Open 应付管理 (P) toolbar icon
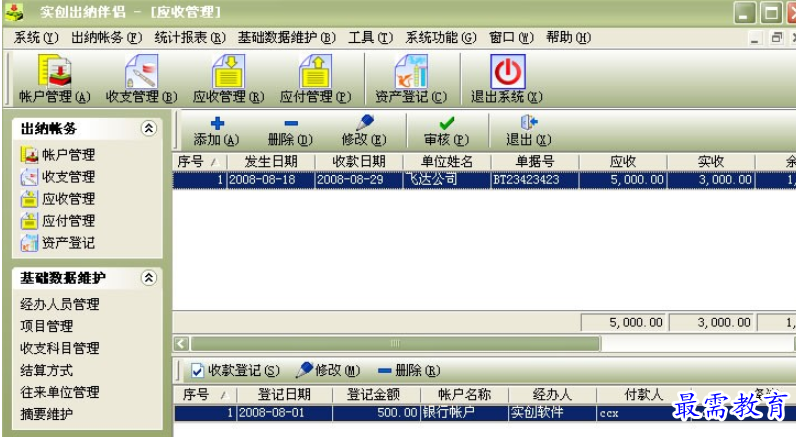Viewport: 796px width, 437px height. pyautogui.click(x=315, y=72)
